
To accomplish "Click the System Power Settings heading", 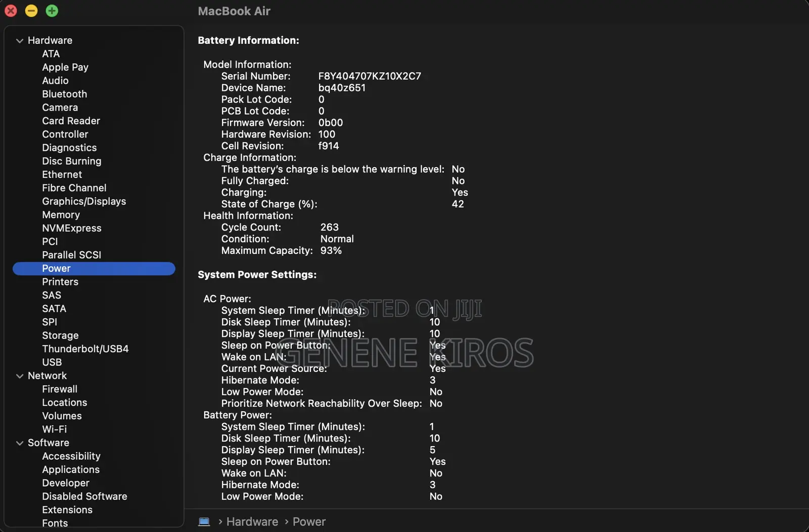I will (257, 275).
